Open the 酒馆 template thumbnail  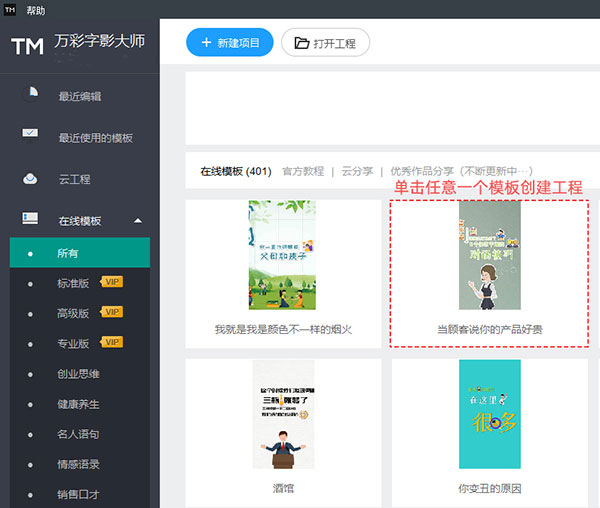(x=282, y=415)
